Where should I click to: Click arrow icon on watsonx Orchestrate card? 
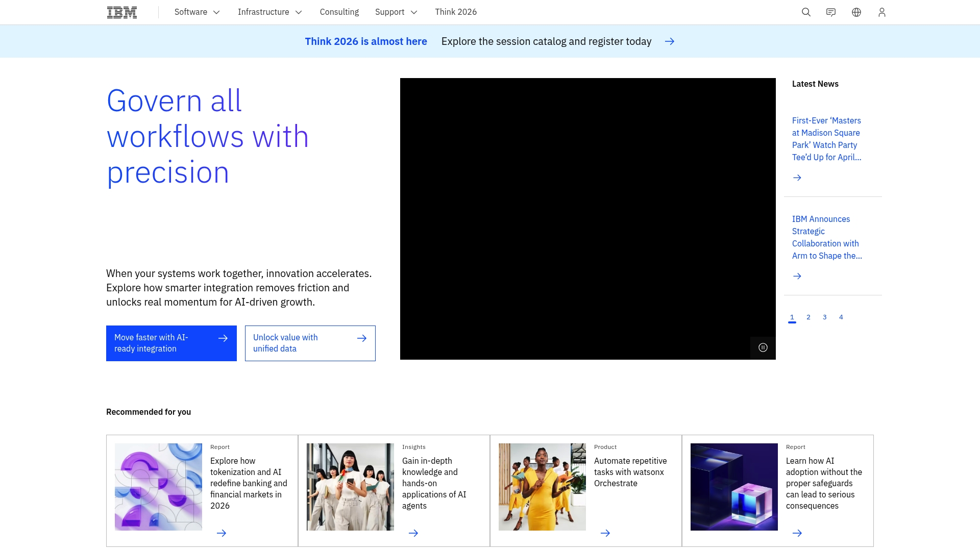pos(605,533)
